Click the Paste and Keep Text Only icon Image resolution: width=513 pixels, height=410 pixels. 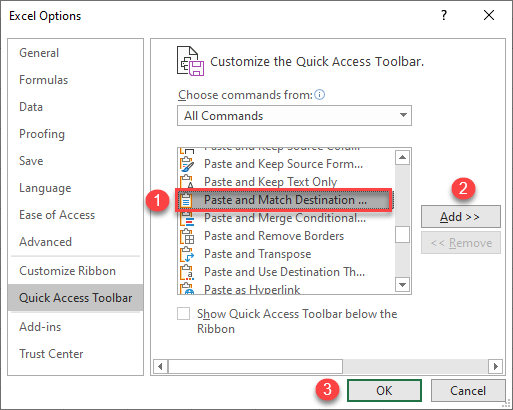pos(187,182)
